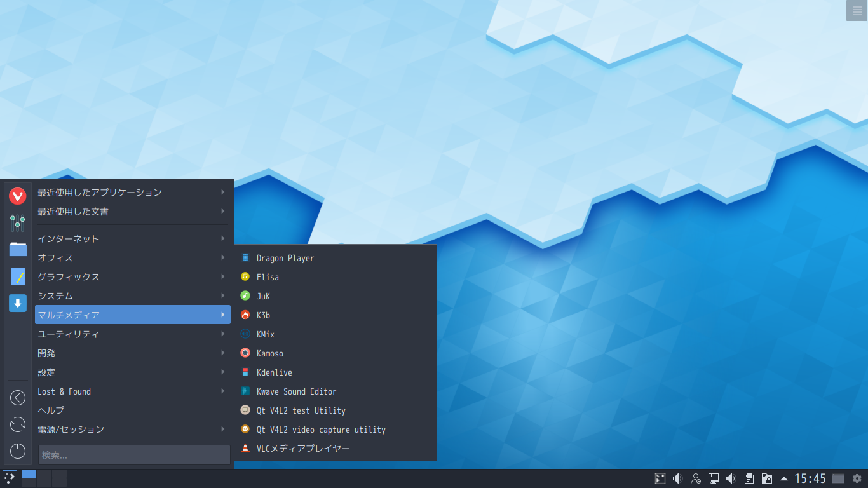
Task: Start Qt V4L2 test Utility
Action: tap(336, 410)
